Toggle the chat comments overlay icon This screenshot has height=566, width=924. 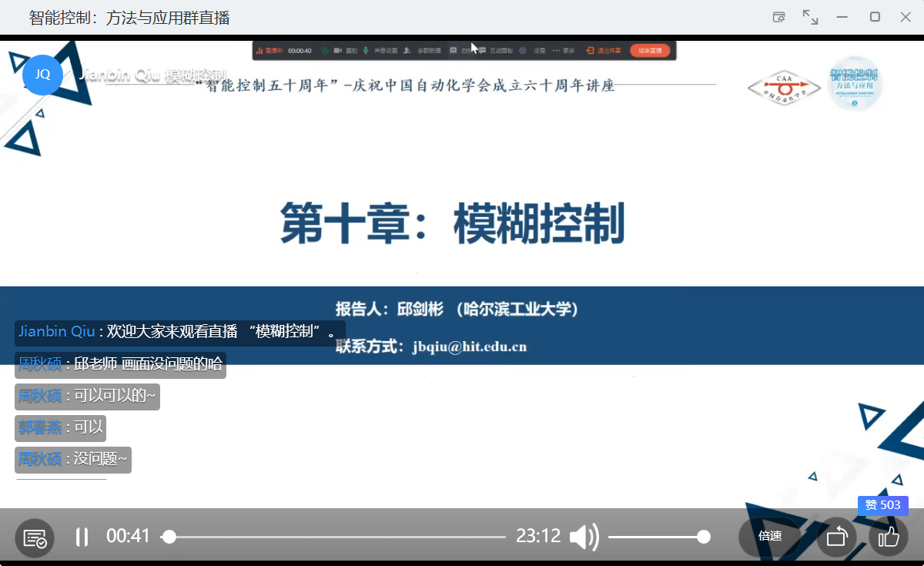[35, 538]
